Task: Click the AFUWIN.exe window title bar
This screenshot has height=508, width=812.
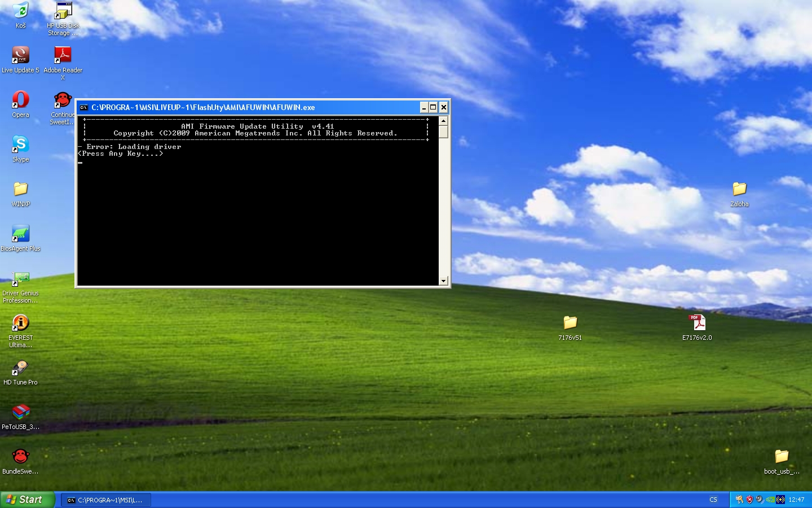Action: click(263, 107)
